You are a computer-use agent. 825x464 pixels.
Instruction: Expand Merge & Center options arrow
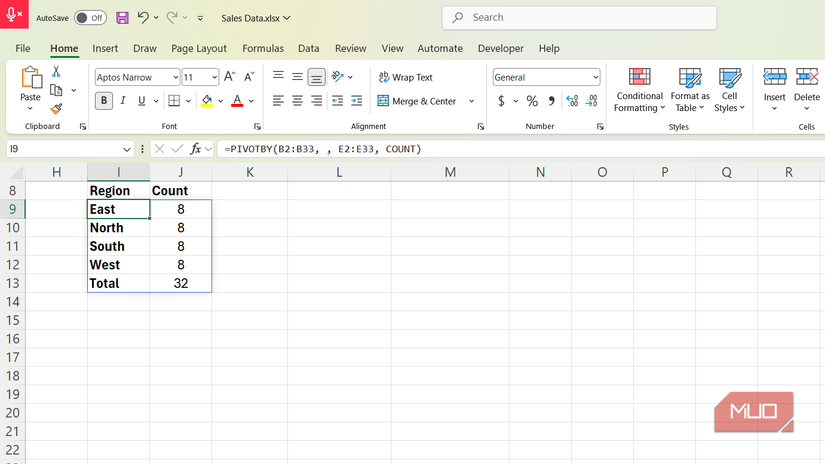471,101
